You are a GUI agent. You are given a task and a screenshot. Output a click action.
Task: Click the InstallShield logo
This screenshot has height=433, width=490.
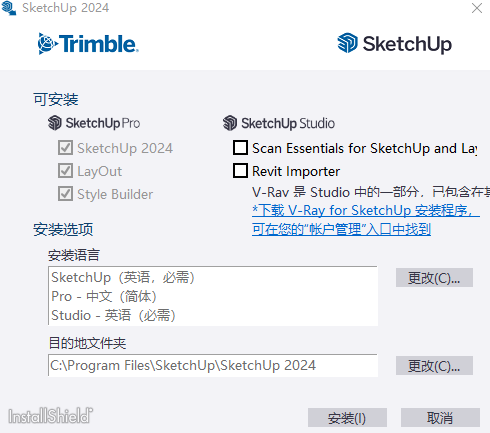pos(51,416)
